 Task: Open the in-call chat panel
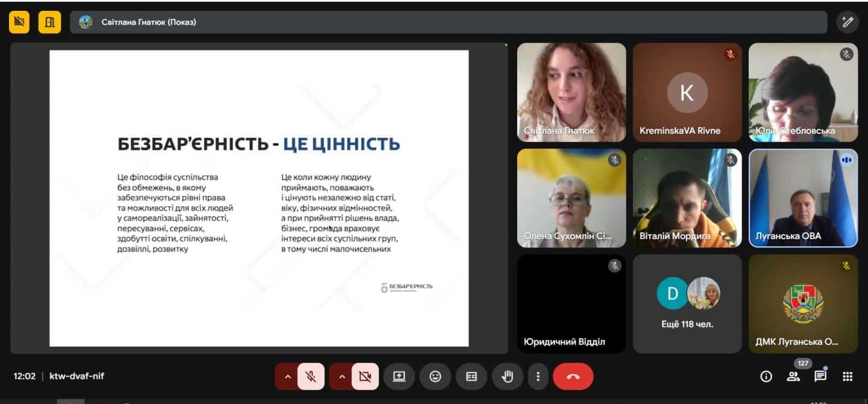coord(820,377)
